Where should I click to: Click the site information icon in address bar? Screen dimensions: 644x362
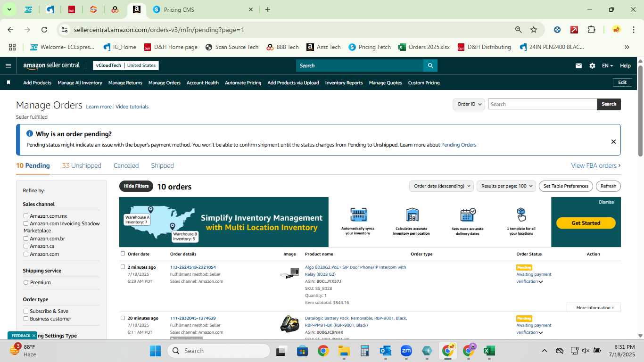pyautogui.click(x=65, y=30)
